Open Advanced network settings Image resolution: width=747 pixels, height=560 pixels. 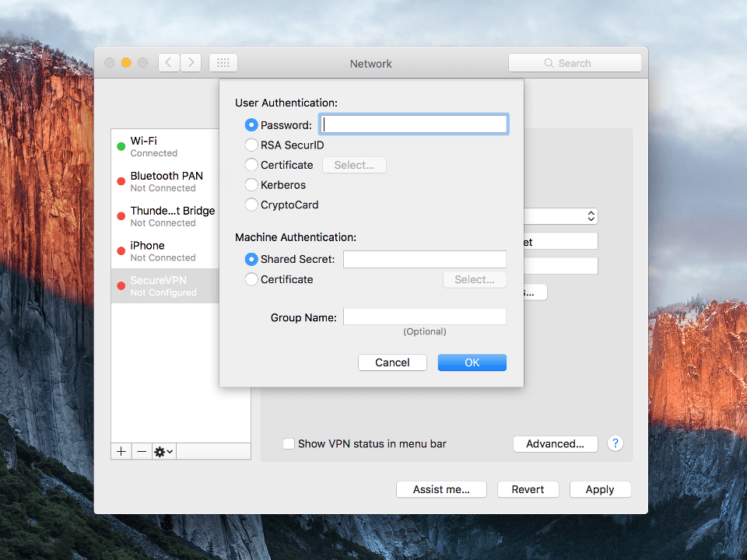click(555, 443)
